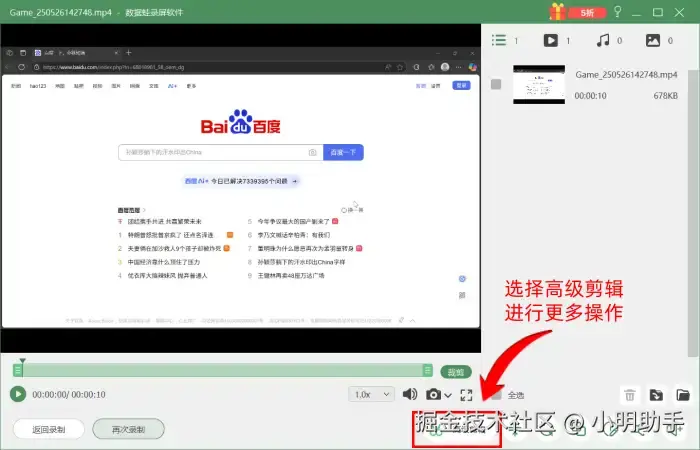Enter fullscreen preview mode
The width and height of the screenshot is (700, 450).
pyautogui.click(x=466, y=395)
